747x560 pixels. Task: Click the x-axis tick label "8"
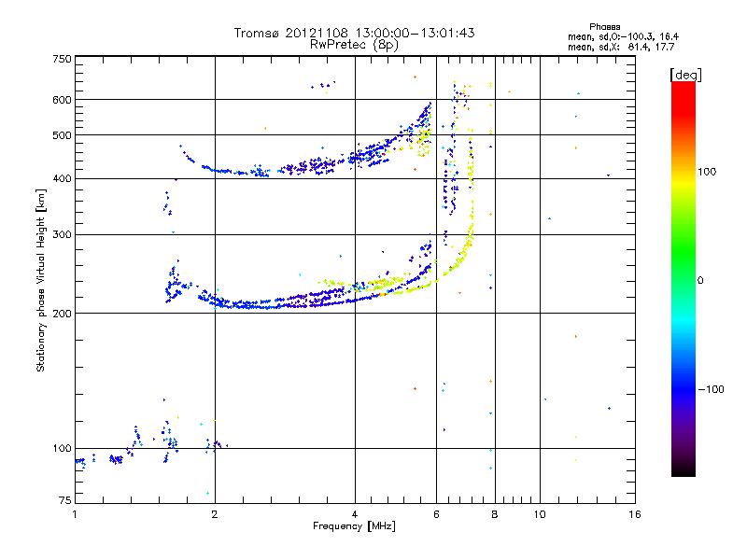(x=495, y=514)
